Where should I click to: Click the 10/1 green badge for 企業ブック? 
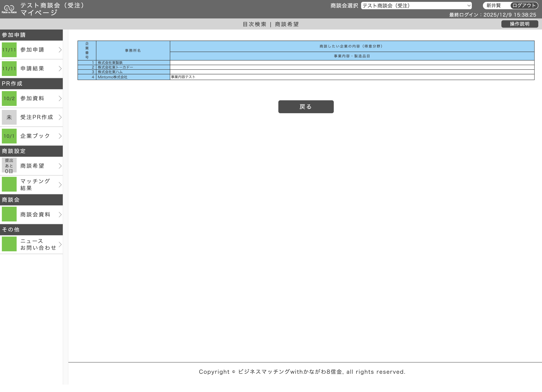click(9, 136)
